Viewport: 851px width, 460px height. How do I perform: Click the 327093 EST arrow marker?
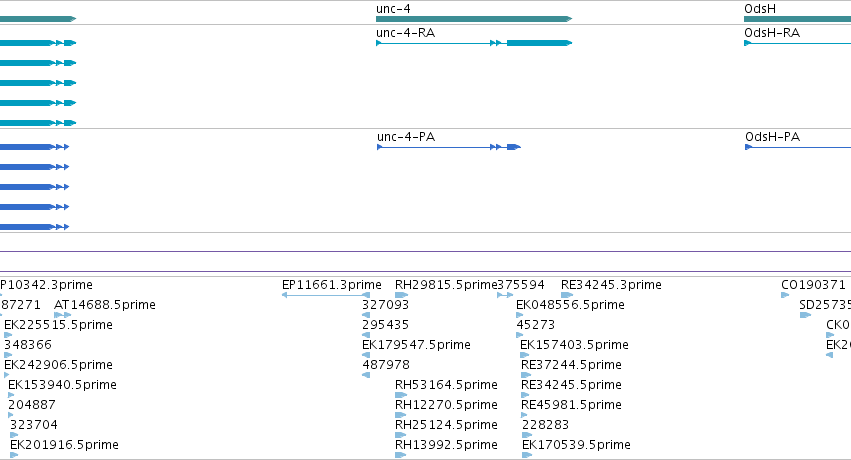(x=366, y=315)
